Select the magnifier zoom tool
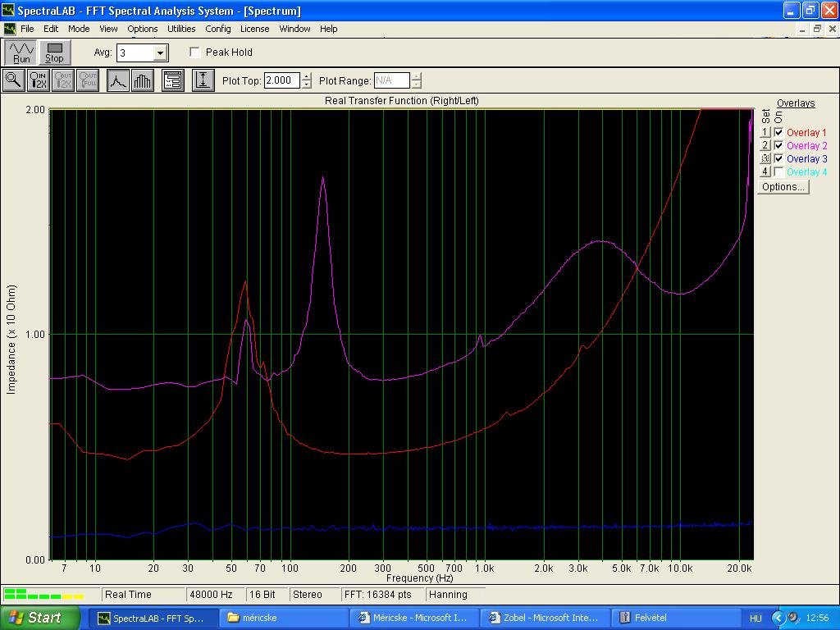The image size is (840, 630). click(x=13, y=80)
